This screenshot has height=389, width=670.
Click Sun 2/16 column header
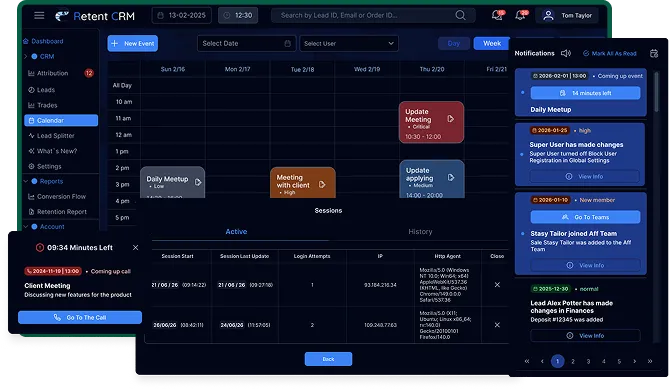pos(173,69)
